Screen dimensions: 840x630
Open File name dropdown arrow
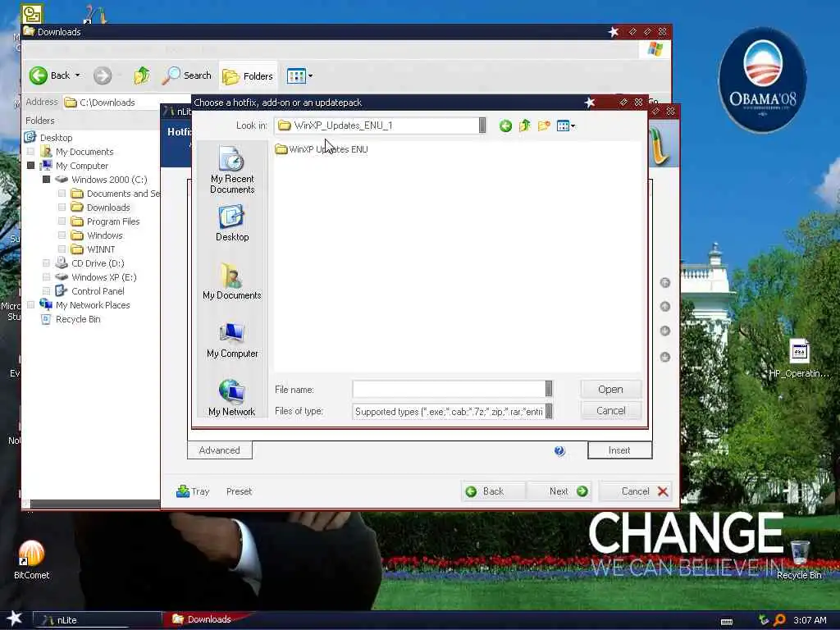(549, 389)
